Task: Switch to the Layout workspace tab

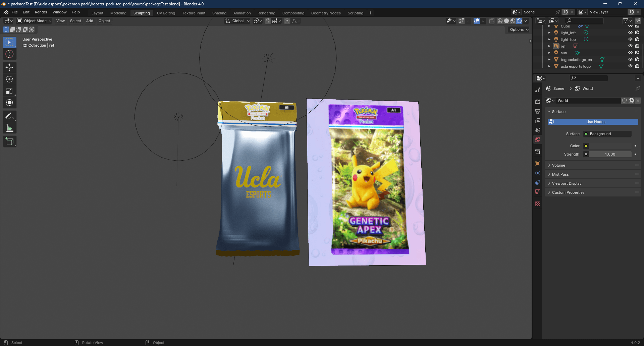Action: 97,13
